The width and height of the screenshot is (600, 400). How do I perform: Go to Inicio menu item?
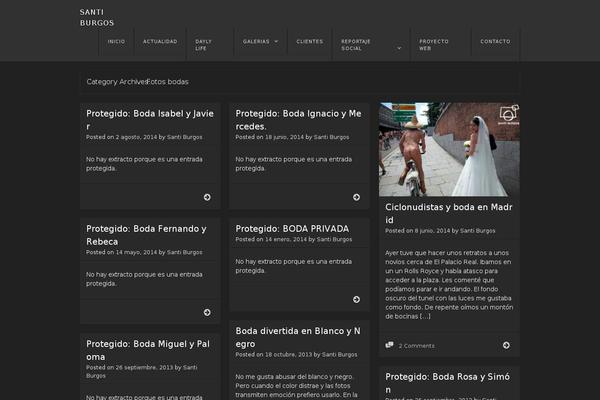[x=116, y=41]
